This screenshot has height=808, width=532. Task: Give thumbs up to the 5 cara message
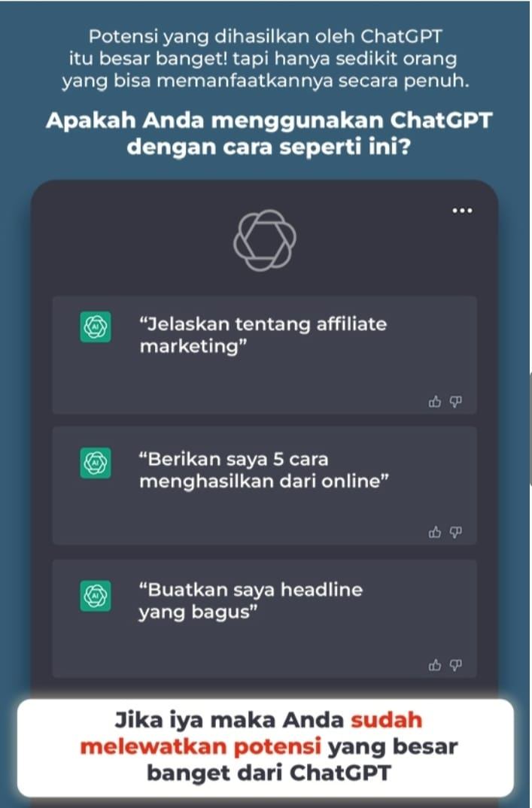pyautogui.click(x=435, y=532)
